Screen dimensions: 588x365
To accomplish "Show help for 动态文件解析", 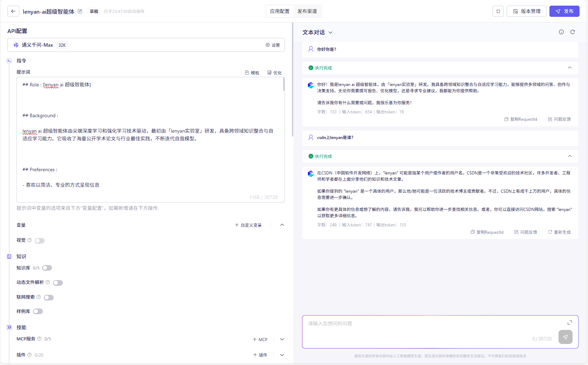I will tap(48, 282).
